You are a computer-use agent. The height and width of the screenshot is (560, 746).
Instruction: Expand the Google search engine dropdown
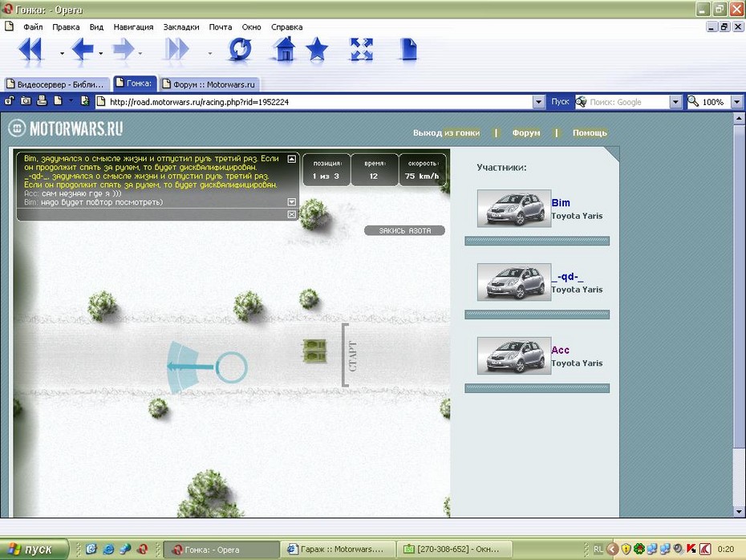point(675,102)
